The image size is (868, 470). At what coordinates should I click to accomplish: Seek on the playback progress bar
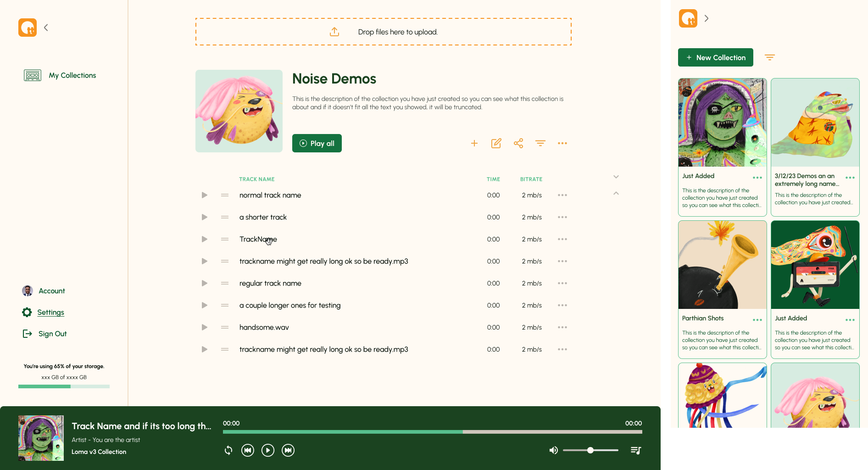433,432
